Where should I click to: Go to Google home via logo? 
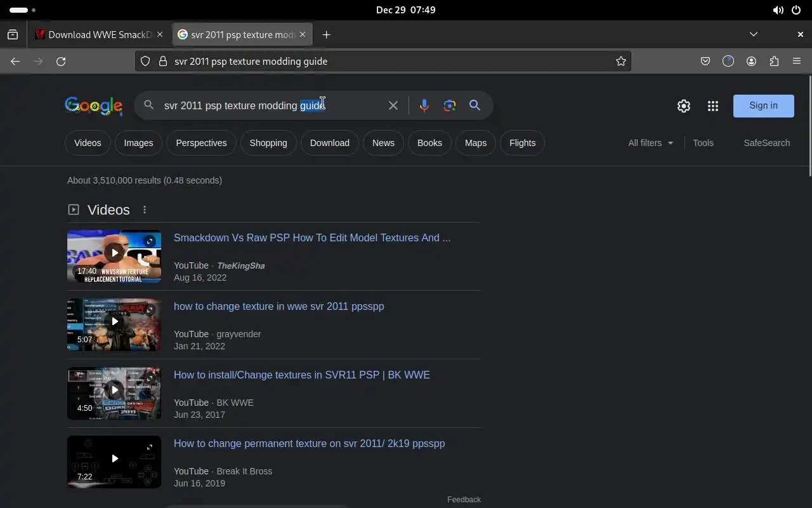coord(93,106)
